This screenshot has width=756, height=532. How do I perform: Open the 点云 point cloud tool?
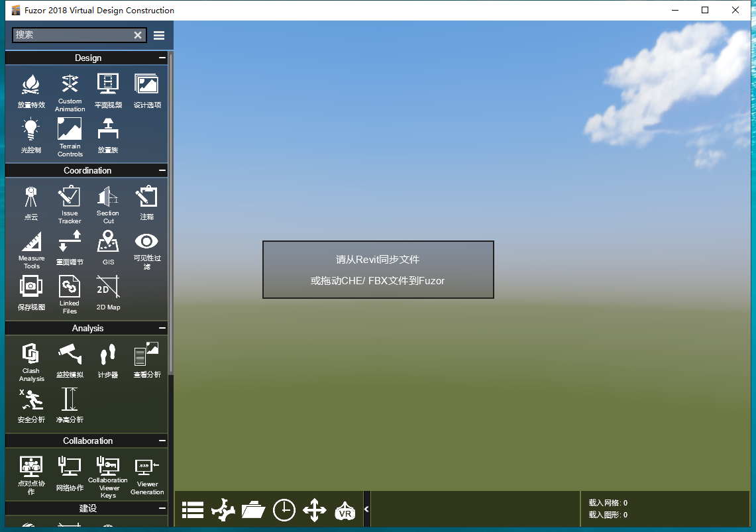coord(31,203)
